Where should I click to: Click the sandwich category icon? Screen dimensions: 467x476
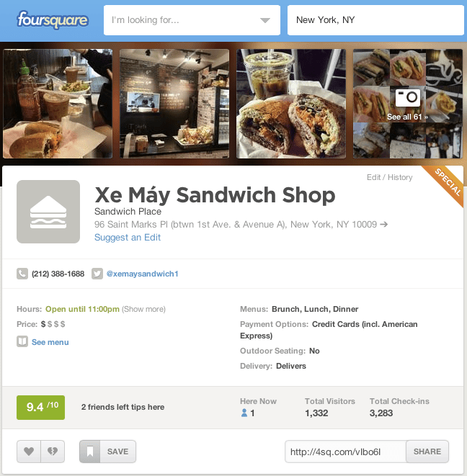(x=48, y=212)
